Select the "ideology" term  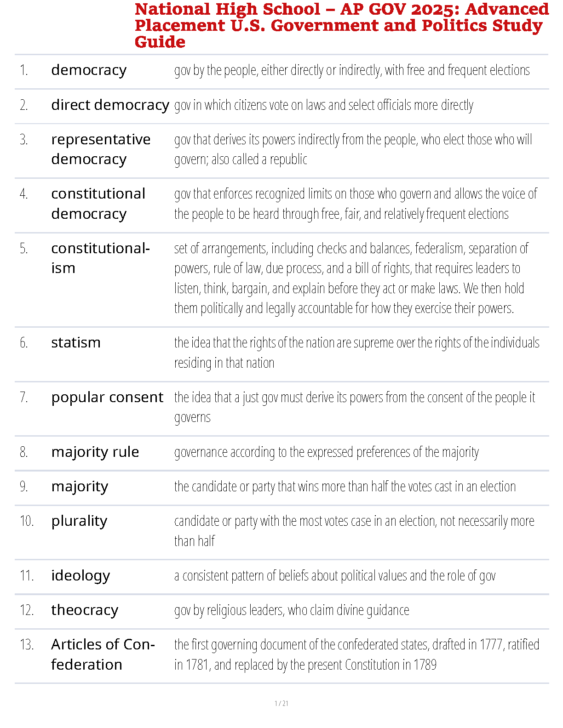click(80, 575)
